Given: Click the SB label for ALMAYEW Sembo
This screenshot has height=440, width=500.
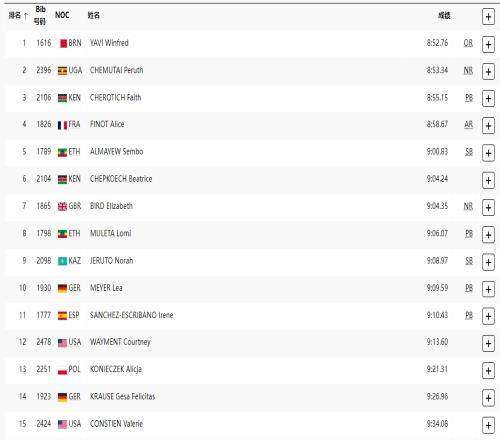Looking at the screenshot, I should click(x=469, y=152).
